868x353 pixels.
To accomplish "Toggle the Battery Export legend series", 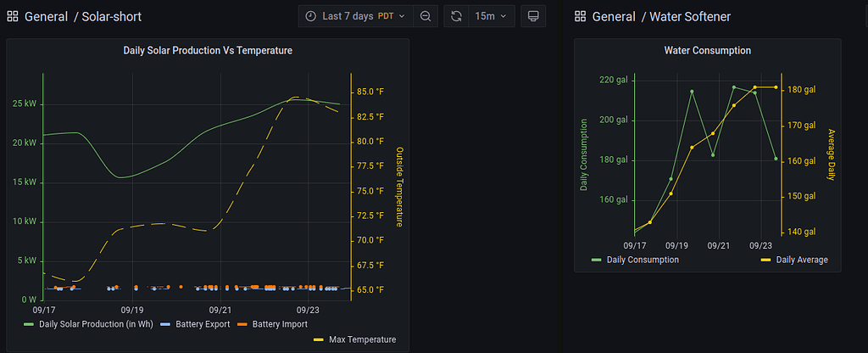I will tap(195, 324).
